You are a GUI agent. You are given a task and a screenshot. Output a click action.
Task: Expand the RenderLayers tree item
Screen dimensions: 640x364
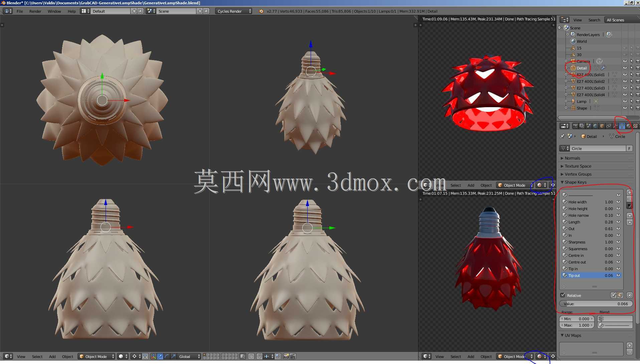point(568,34)
